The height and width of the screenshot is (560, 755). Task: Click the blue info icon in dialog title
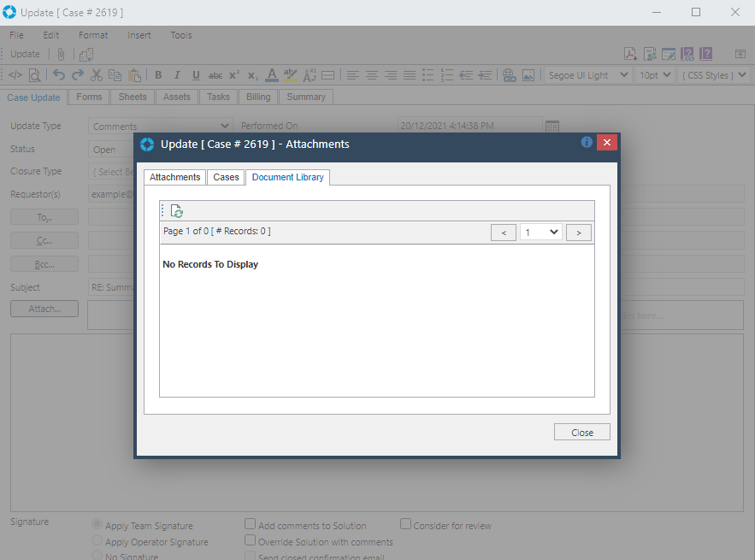(x=587, y=143)
